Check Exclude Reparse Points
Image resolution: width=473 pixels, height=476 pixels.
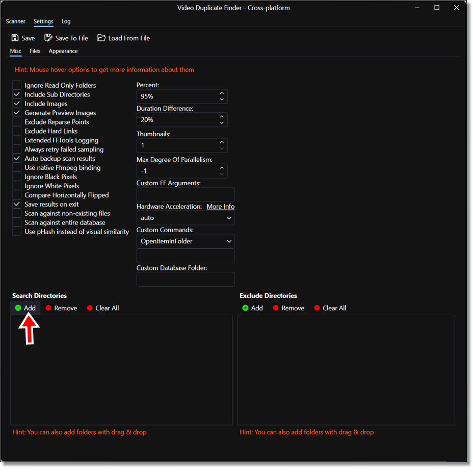point(17,122)
